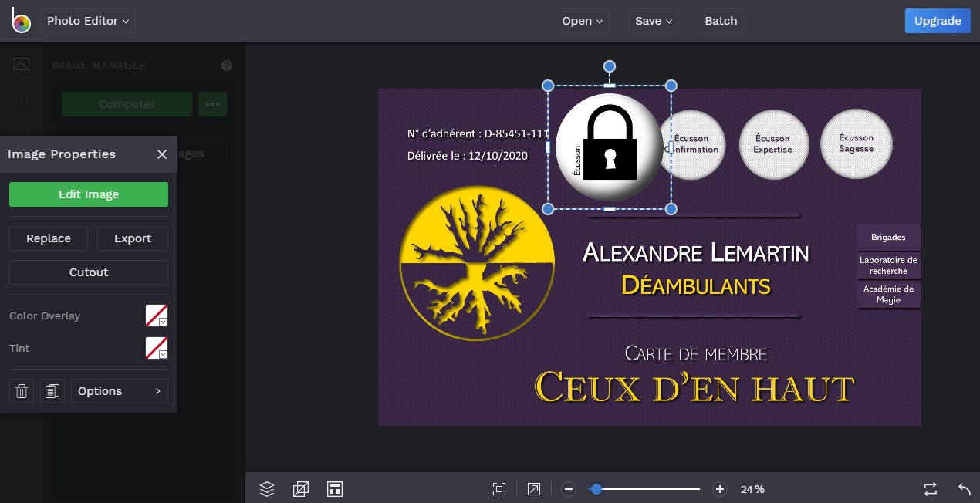This screenshot has height=503, width=980.
Task: Click the undo arrow icon
Action: click(965, 489)
